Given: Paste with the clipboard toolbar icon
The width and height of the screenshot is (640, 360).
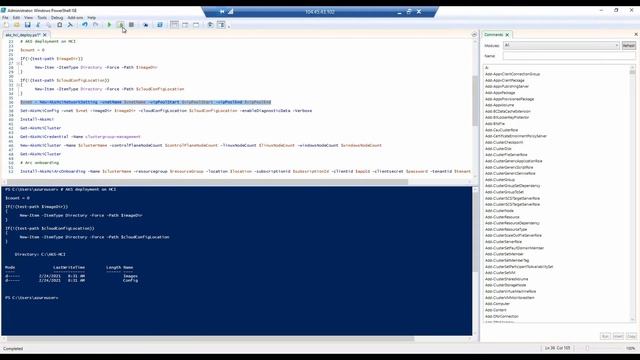Looking at the screenshot, I should pos(59,25).
